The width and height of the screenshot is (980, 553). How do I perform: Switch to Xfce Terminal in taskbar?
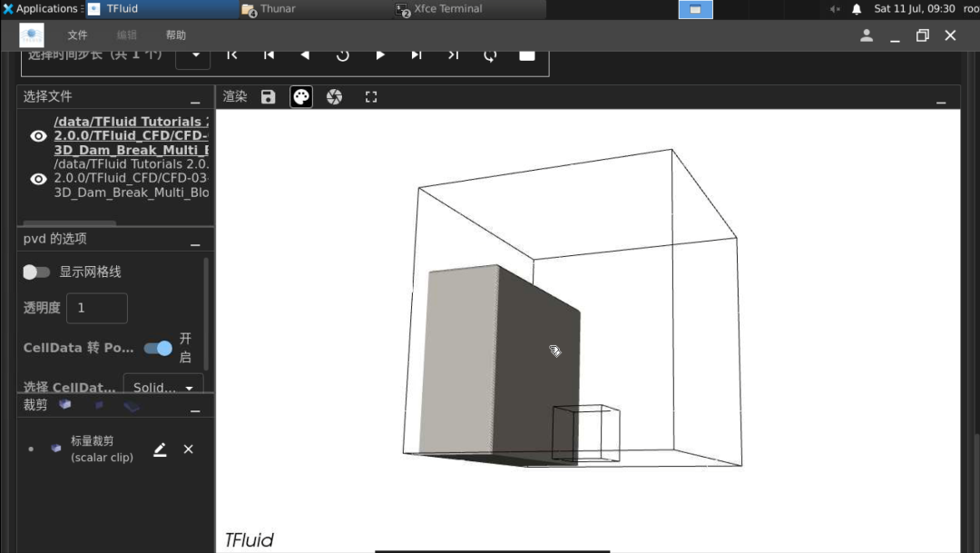pyautogui.click(x=469, y=9)
